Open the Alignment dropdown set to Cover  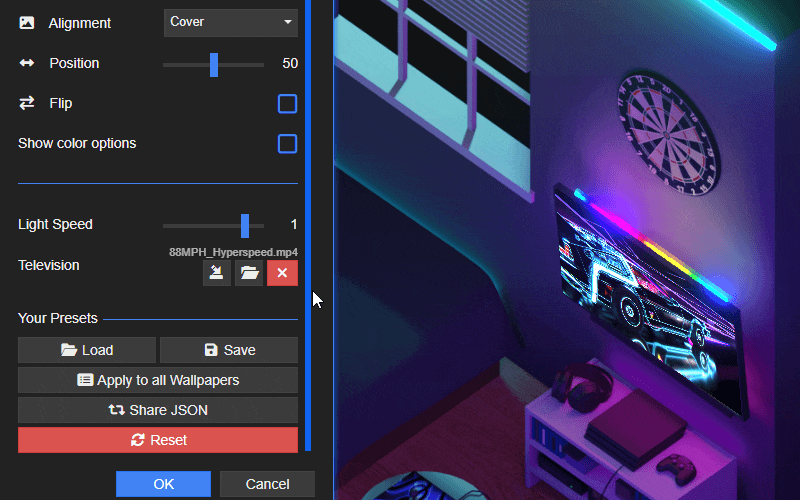click(x=231, y=22)
